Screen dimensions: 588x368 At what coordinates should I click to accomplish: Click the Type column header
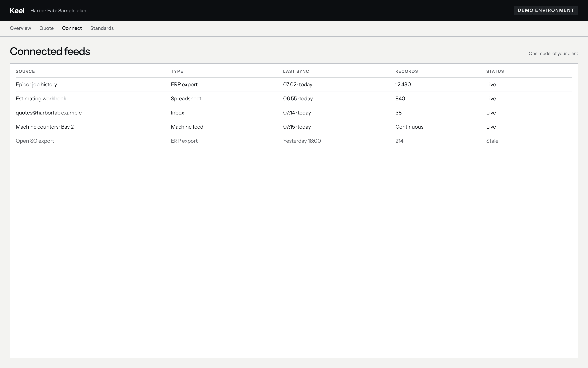coord(177,71)
